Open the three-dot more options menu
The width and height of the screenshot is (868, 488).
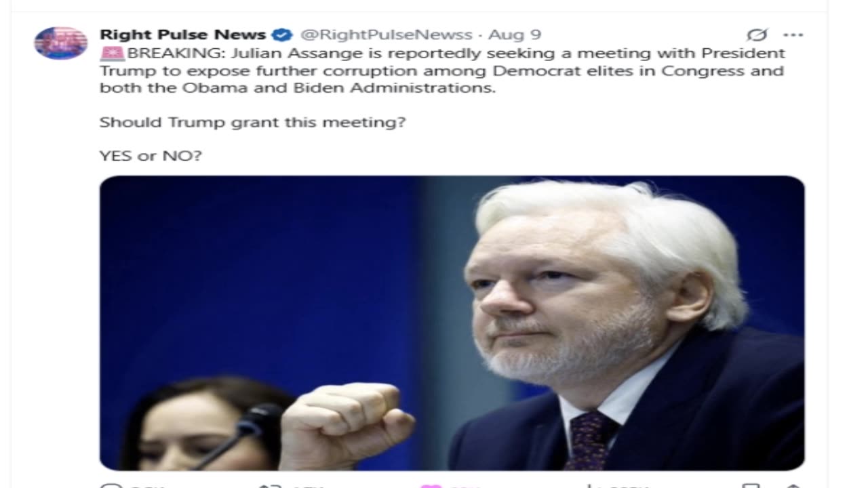point(793,35)
